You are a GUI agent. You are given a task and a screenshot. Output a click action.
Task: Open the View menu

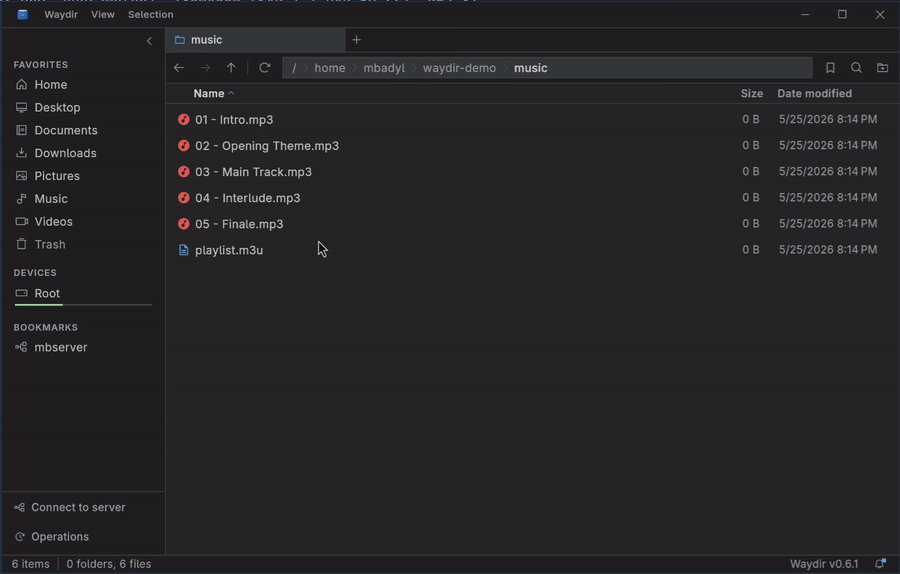point(103,14)
